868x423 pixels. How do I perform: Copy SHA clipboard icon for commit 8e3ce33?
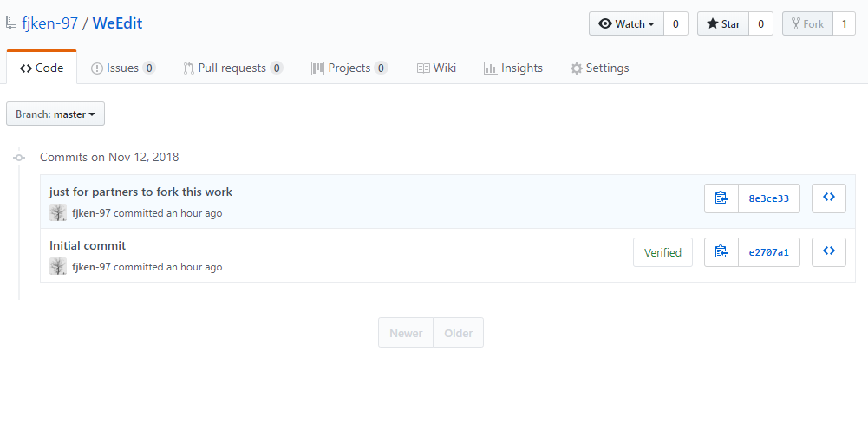[721, 198]
